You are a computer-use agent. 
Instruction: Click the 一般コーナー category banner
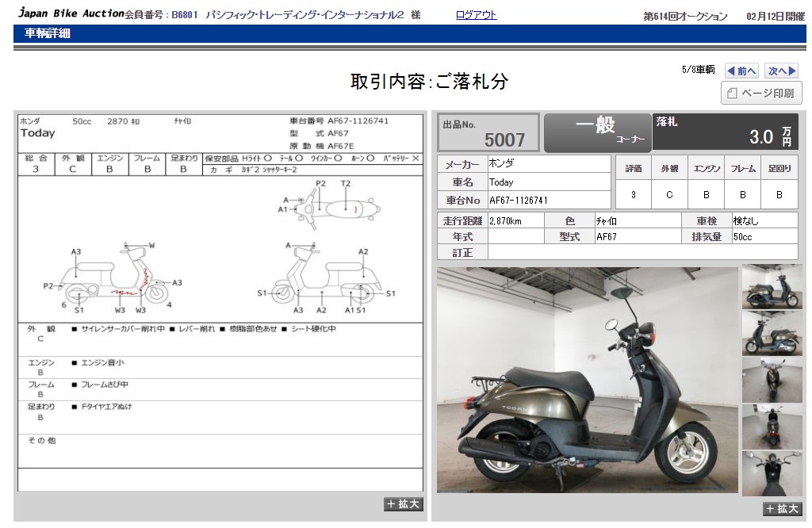point(598,132)
